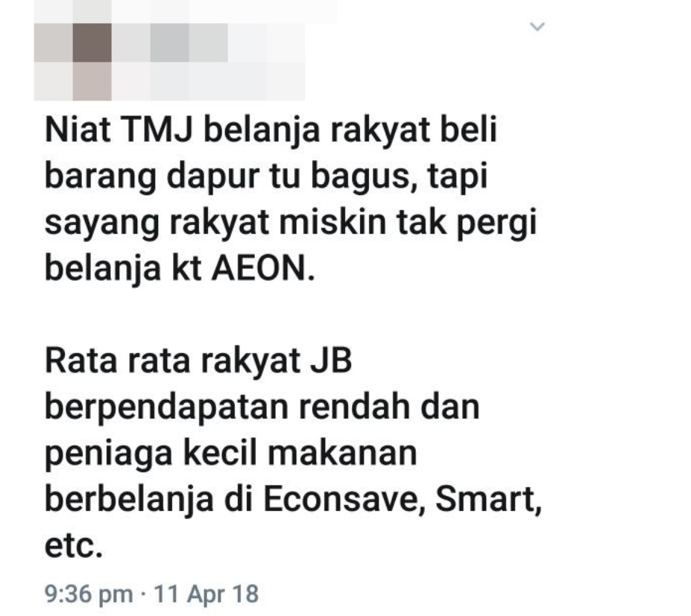Open the 9:36 pm timestamp link
Viewport: 691px width, 616px height.
(89, 594)
